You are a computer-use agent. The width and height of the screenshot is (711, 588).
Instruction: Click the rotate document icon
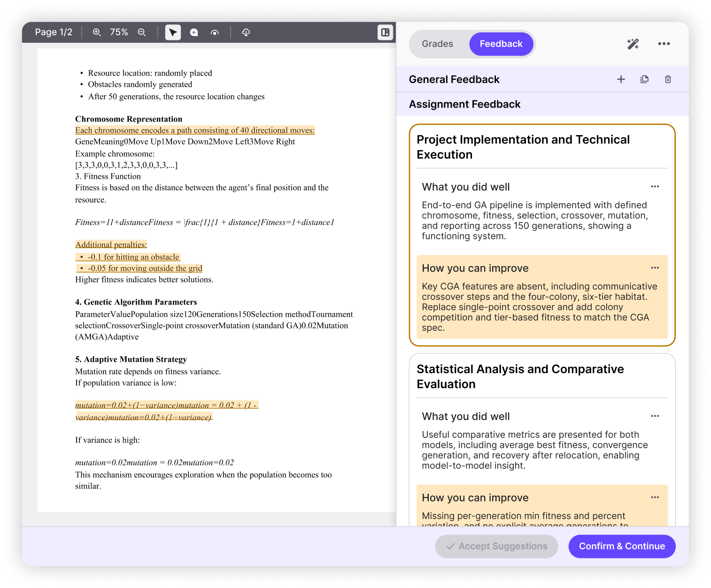point(215,32)
